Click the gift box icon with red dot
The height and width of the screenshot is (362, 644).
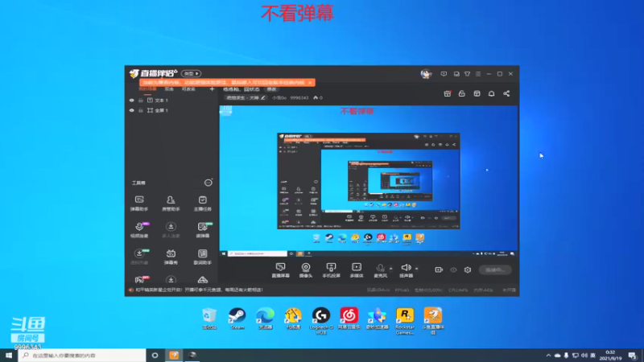pyautogui.click(x=448, y=93)
